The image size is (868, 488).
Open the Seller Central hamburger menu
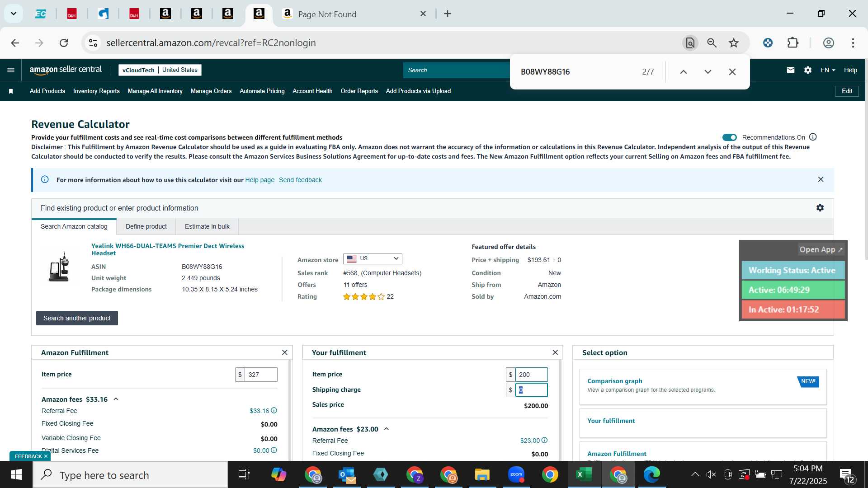(x=11, y=70)
